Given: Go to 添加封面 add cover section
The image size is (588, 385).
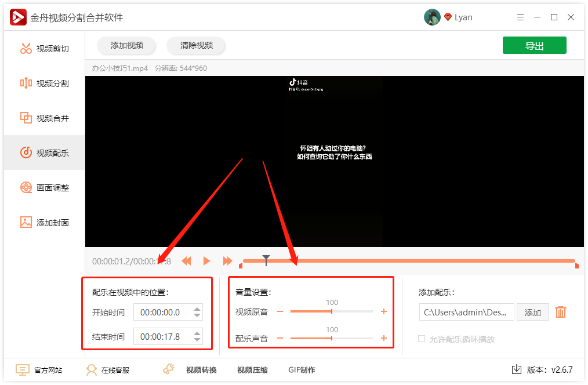Looking at the screenshot, I should (44, 222).
